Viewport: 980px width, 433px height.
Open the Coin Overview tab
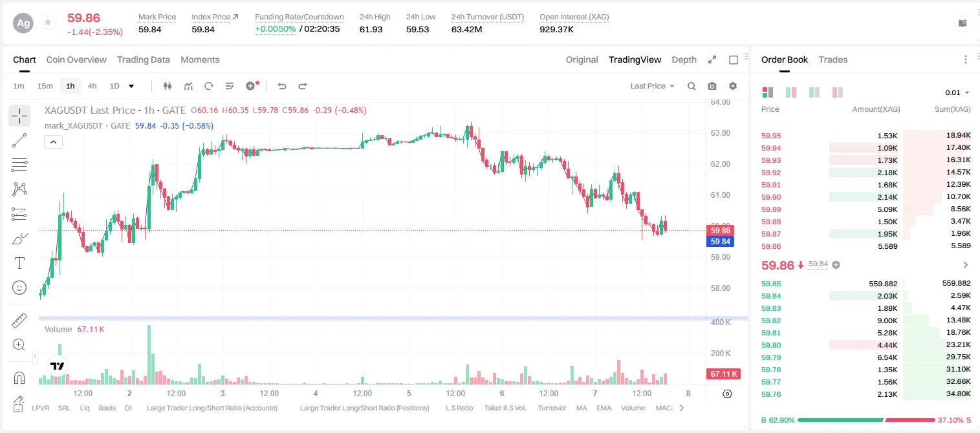76,59
